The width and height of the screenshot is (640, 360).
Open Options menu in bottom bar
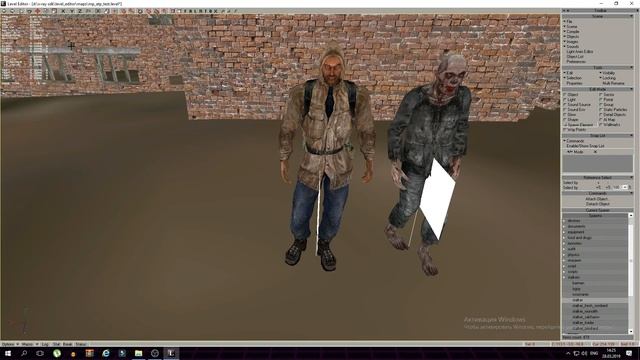[x=9, y=344]
